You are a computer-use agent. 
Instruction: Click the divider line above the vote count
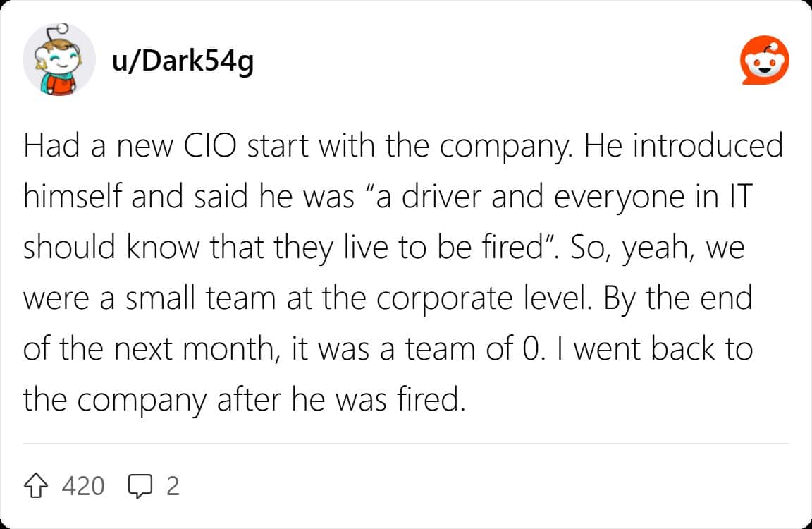(x=406, y=444)
